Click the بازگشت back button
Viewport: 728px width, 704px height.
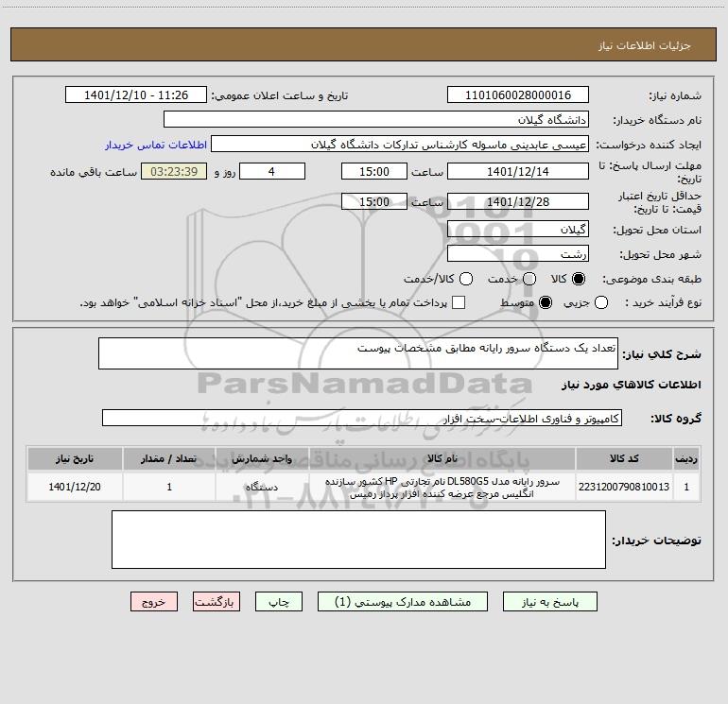pyautogui.click(x=217, y=601)
